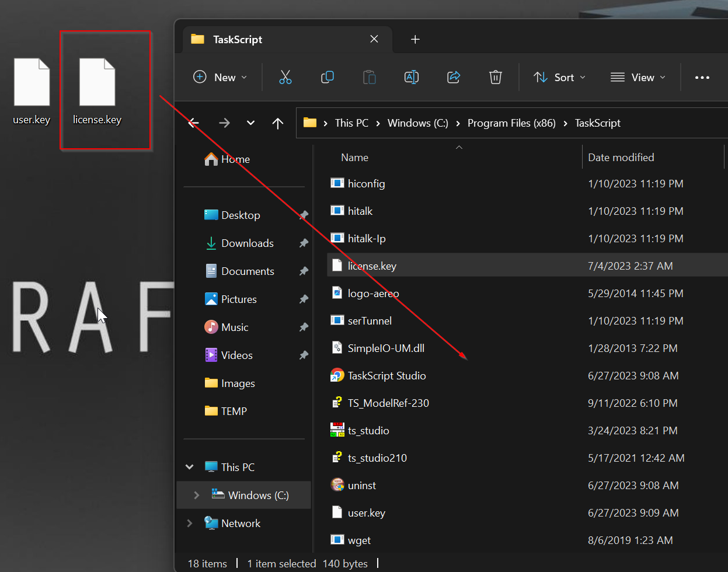Screen dimensions: 728x572
Task: Unpin Music via its pin icon
Action: click(x=304, y=327)
